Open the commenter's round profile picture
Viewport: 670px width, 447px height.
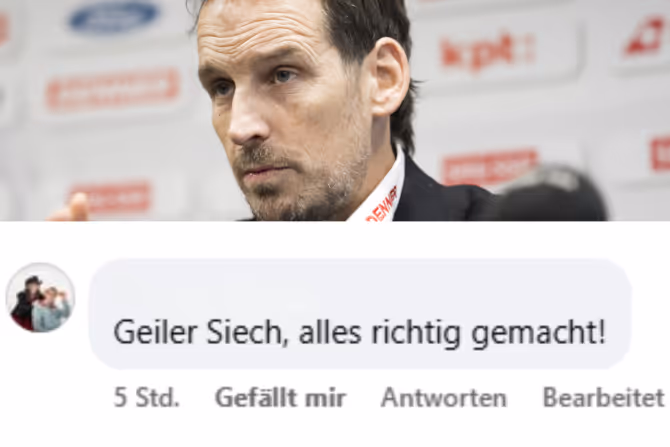pos(41,298)
